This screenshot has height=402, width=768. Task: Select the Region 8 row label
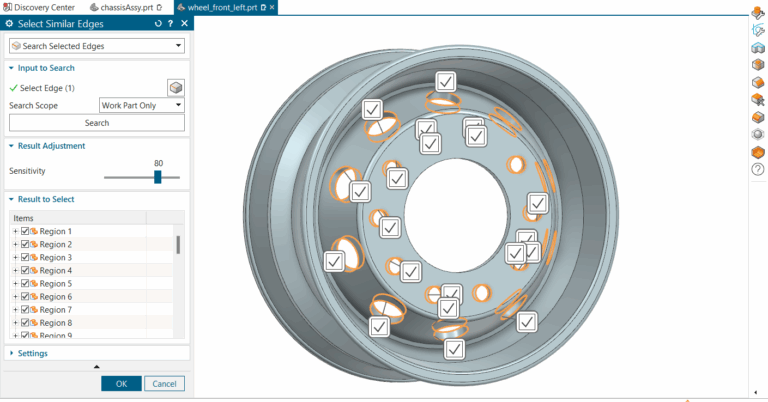(55, 322)
